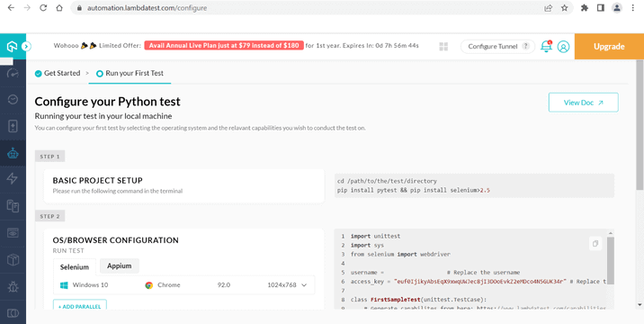The width and height of the screenshot is (644, 324).
Task: Open the notifications bell icon
Action: (546, 46)
